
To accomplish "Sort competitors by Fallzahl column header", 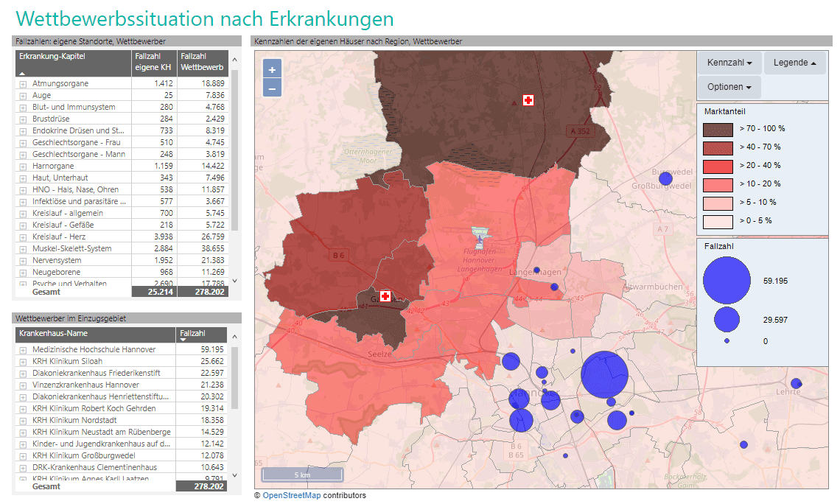I will coord(201,334).
